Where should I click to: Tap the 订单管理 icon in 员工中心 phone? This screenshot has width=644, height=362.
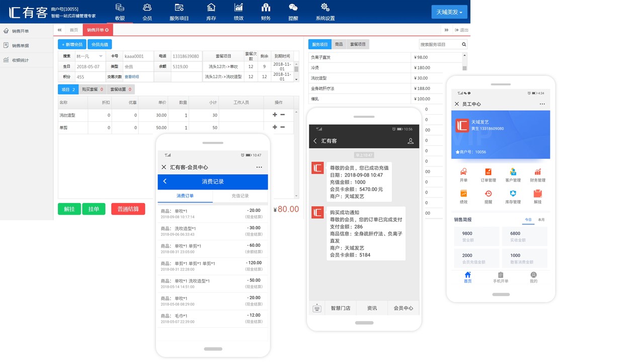[488, 172]
